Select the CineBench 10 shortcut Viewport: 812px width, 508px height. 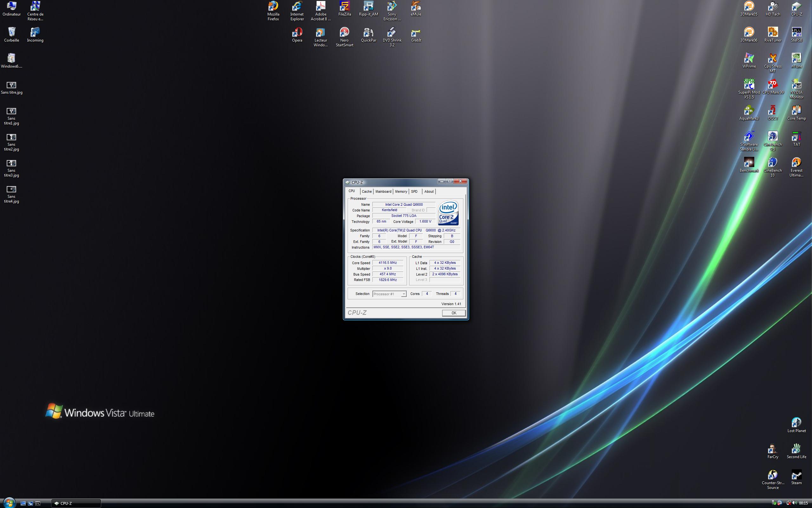(x=773, y=167)
